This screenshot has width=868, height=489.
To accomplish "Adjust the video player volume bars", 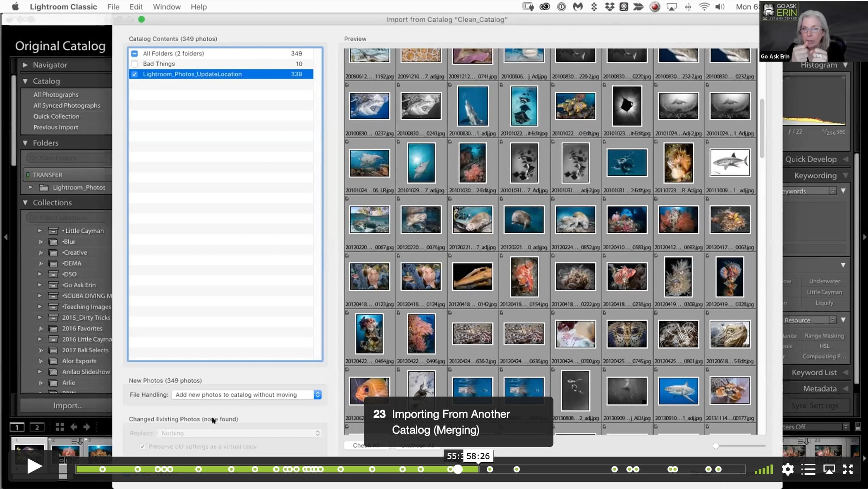I will 764,469.
